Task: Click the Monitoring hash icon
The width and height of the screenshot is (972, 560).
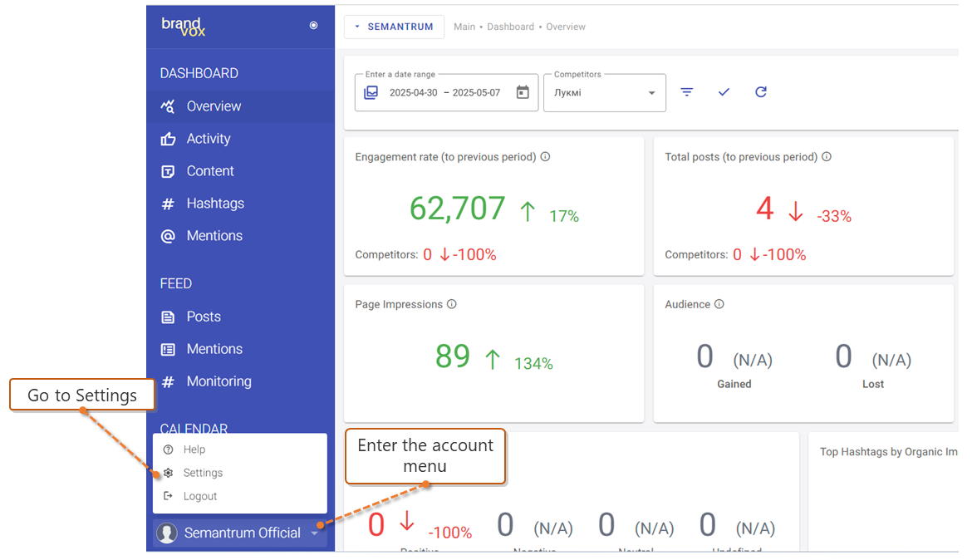Action: click(x=167, y=382)
